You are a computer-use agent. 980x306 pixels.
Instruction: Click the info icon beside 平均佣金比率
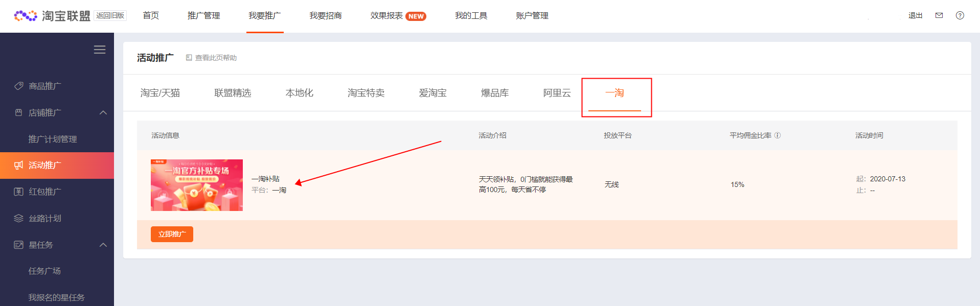point(778,135)
